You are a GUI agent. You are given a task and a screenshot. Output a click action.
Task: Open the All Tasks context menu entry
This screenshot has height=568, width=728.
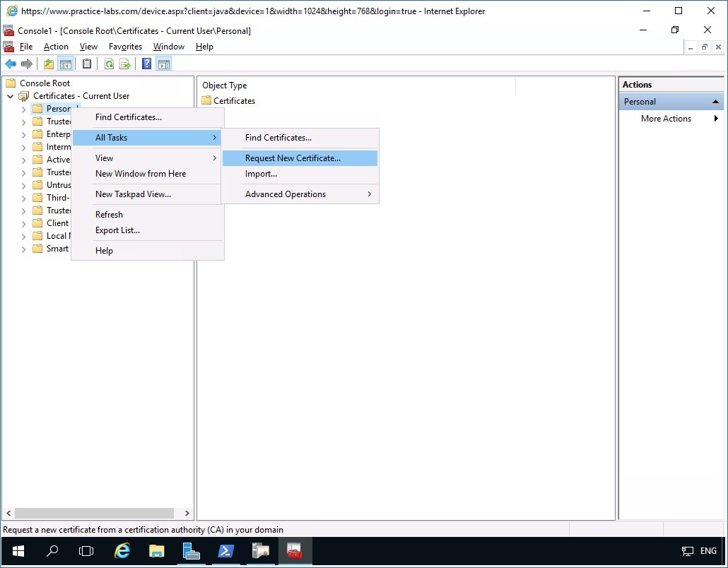coord(147,138)
